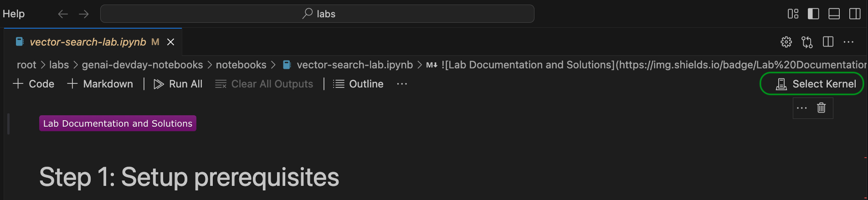The width and height of the screenshot is (868, 200).
Task: Open editor More Actions ellipsis menu
Action: [848, 42]
